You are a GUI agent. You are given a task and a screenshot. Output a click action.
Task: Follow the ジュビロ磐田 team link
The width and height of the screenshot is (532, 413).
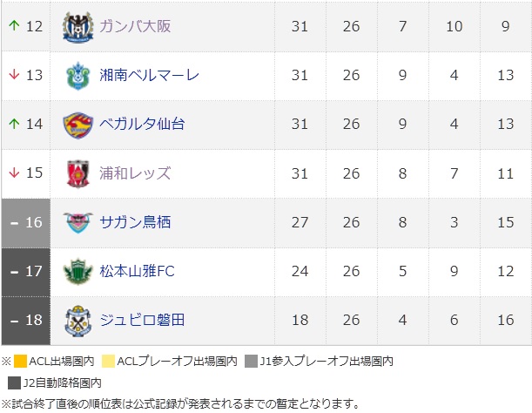142,320
